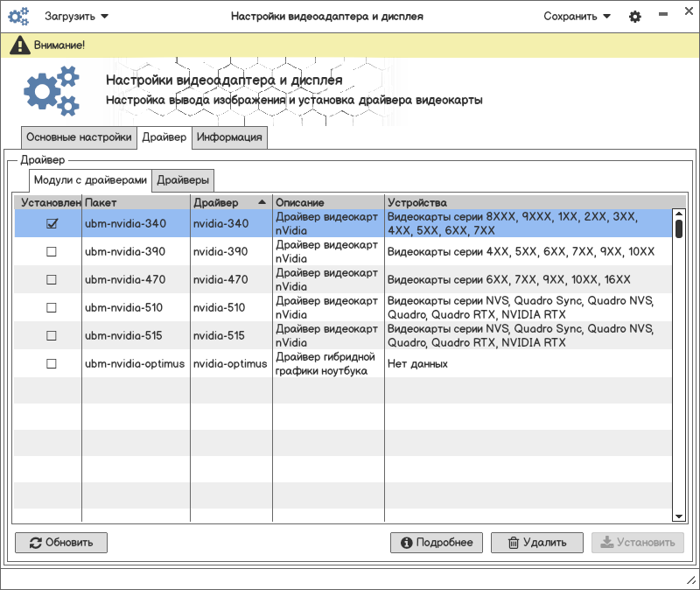Screen dimensions: 700x590
Task: Select the Драйверы sub-tab
Action: tap(183, 180)
